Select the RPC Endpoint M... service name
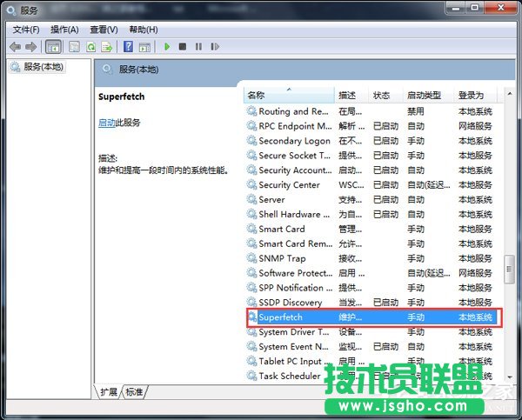Screen dimensions: 522x420 click(295, 126)
